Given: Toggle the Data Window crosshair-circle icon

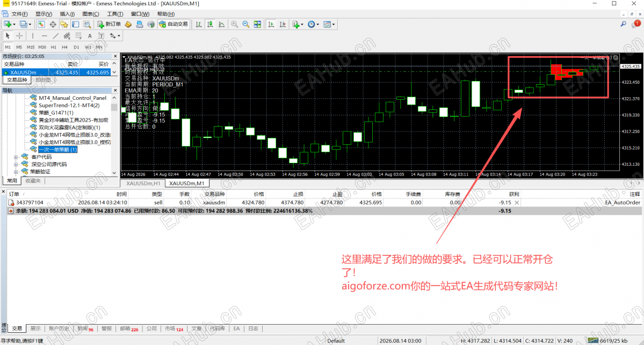Looking at the screenshot, I should (53, 24).
